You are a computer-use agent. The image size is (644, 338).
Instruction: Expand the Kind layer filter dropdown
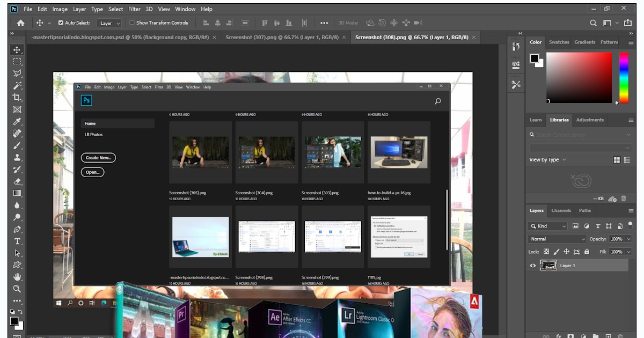547,226
